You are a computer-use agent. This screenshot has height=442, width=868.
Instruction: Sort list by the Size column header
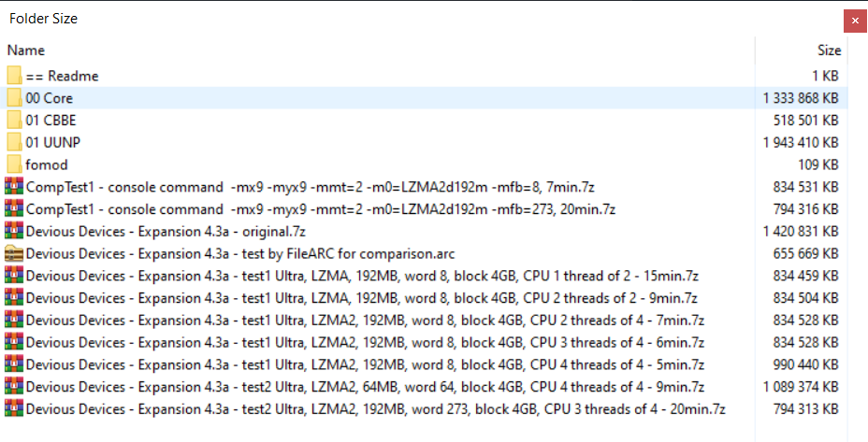click(x=829, y=50)
